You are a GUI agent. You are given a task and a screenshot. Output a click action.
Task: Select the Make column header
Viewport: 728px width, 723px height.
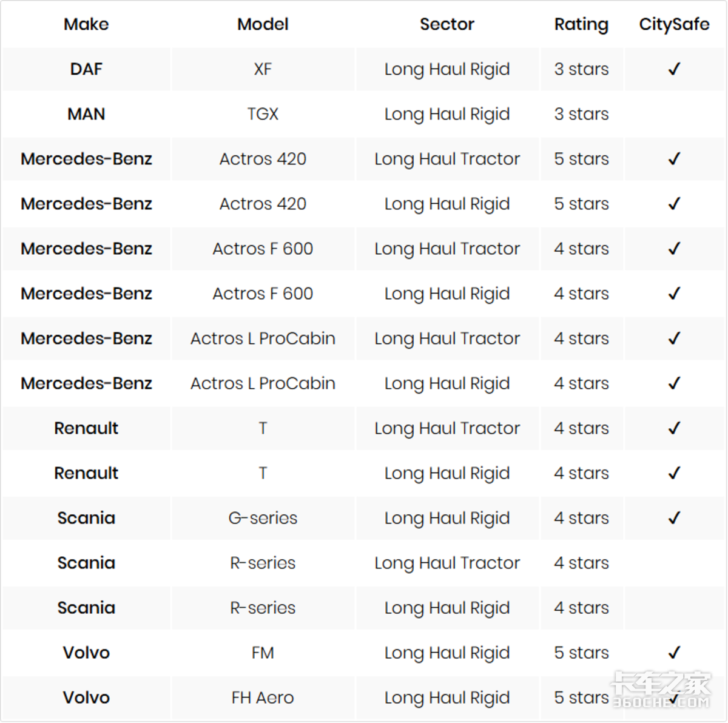coord(86,24)
